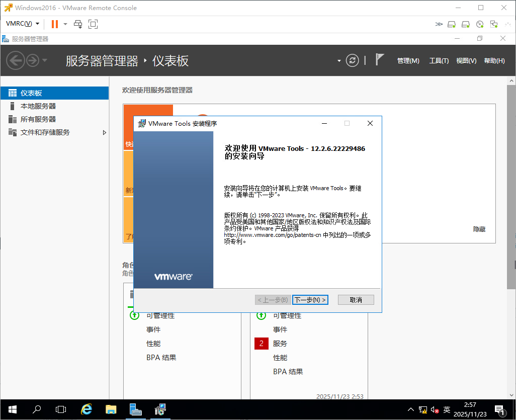Enter full screen mode icon in VMRC toolbar

[93, 24]
